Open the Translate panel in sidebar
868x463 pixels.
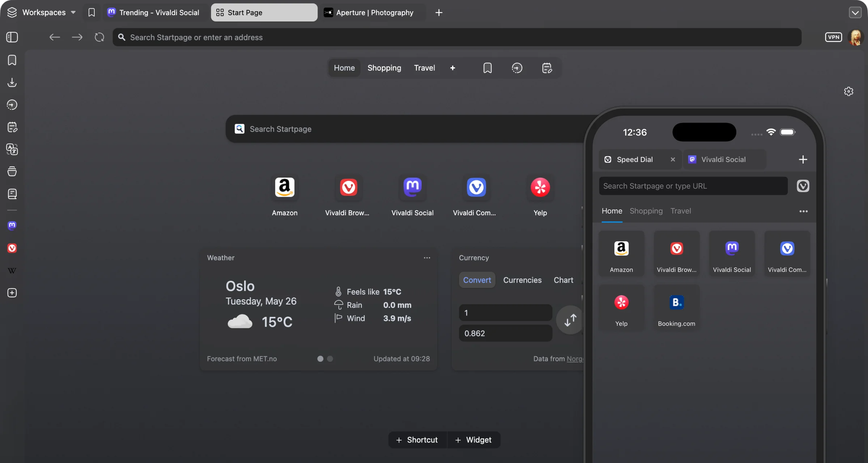pyautogui.click(x=12, y=149)
